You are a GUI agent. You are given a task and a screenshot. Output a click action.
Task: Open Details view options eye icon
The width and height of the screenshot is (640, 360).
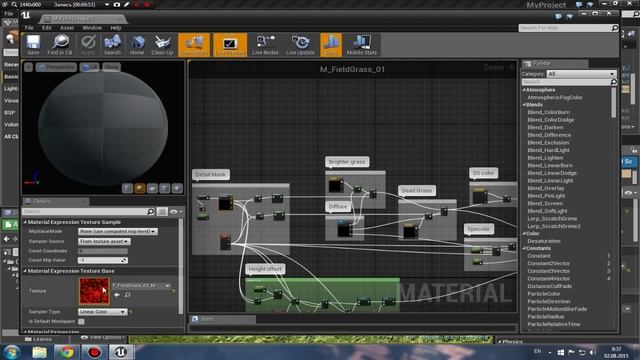tap(176, 211)
